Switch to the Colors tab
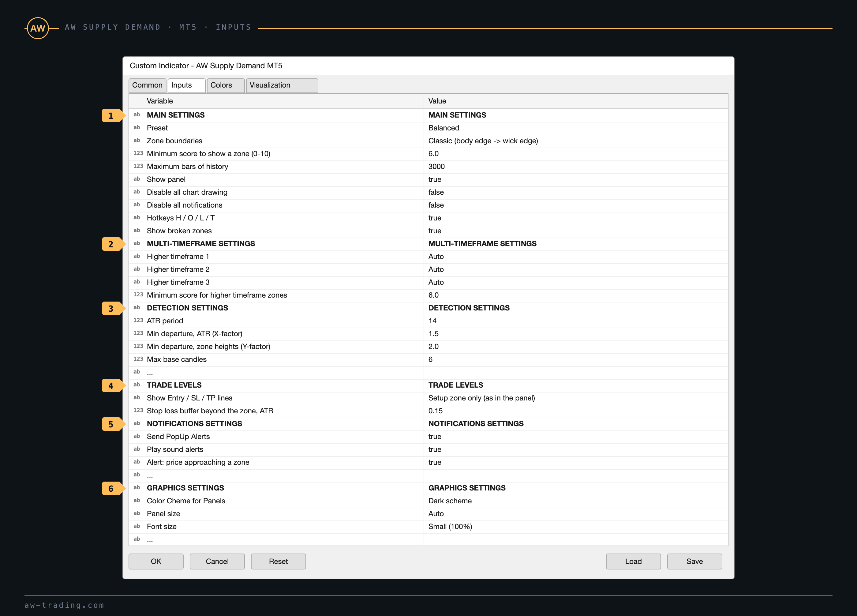857x616 pixels. 226,85
